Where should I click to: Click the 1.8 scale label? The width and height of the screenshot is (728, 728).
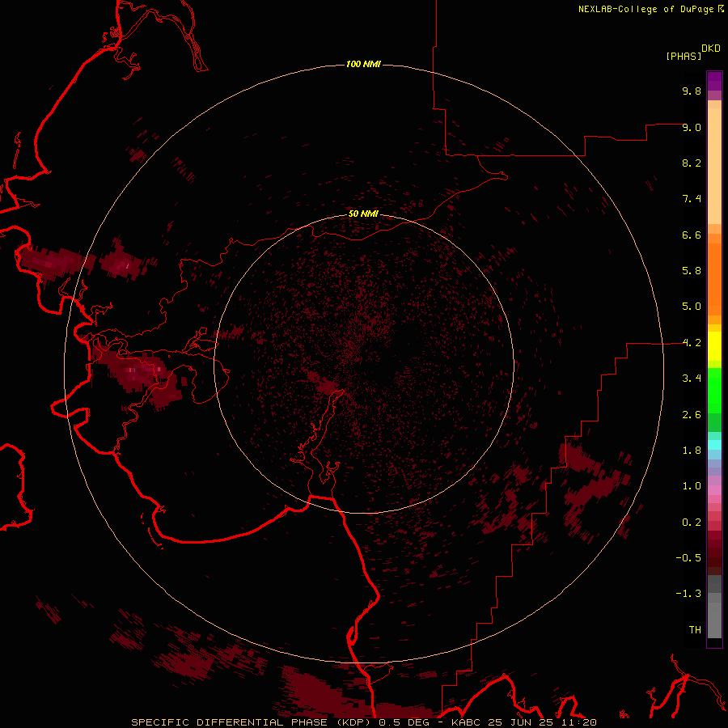692,451
